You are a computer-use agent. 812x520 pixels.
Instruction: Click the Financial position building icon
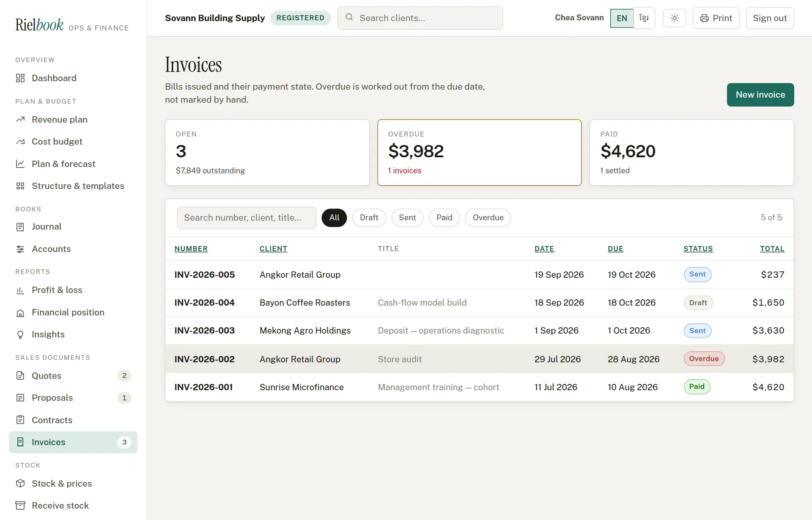click(x=20, y=312)
